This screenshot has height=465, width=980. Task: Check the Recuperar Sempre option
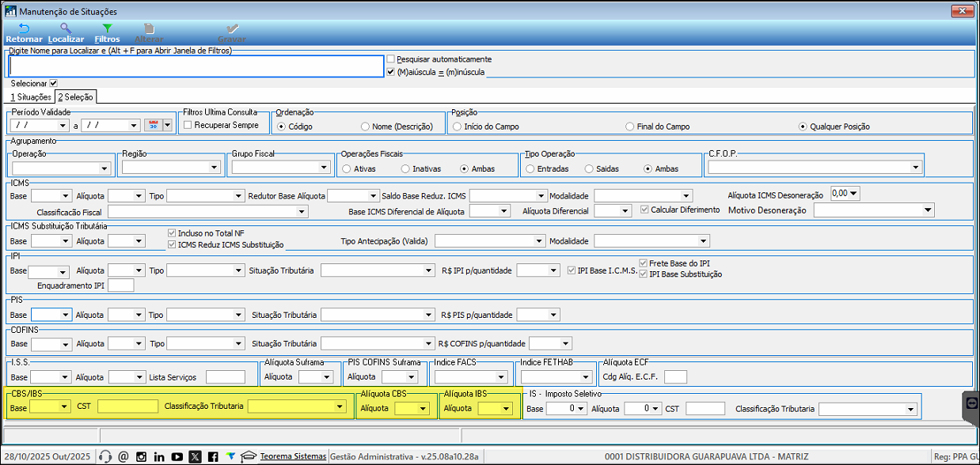(x=188, y=125)
